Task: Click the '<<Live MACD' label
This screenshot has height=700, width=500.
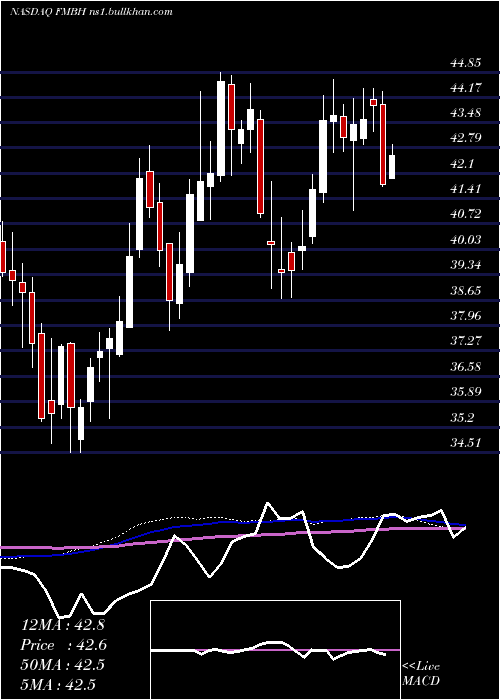Action: click(421, 673)
